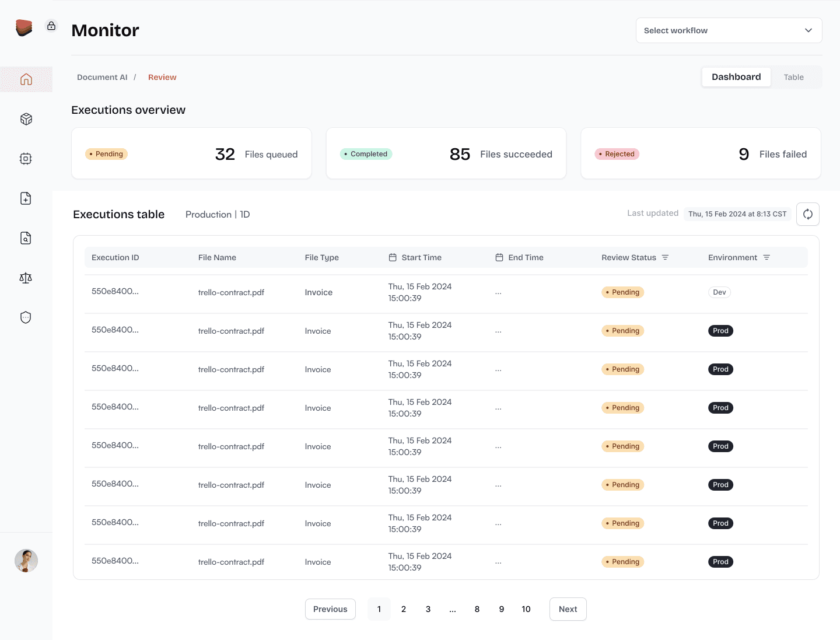Click the Executions overview heading
The image size is (840, 640).
(x=128, y=110)
